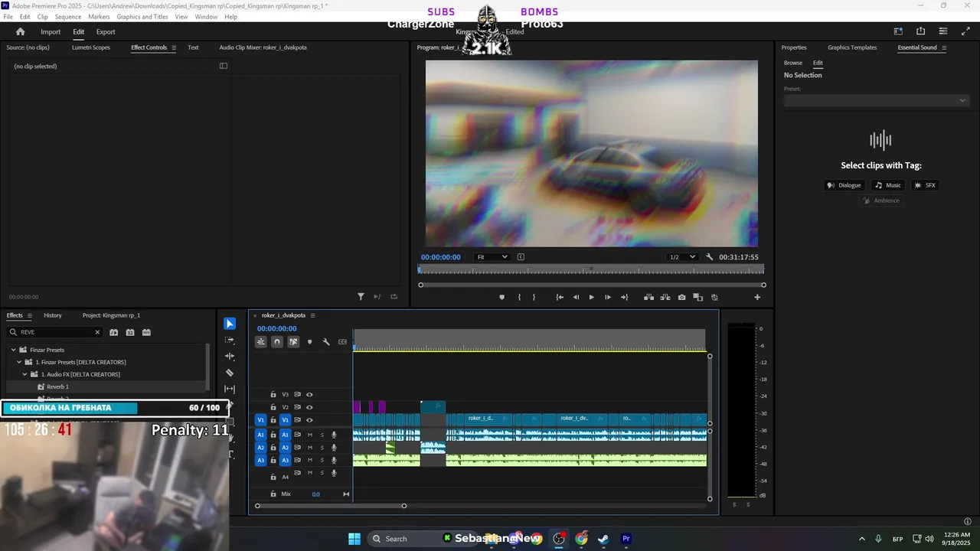
Task: Click the Import workspace button
Action: point(51,31)
